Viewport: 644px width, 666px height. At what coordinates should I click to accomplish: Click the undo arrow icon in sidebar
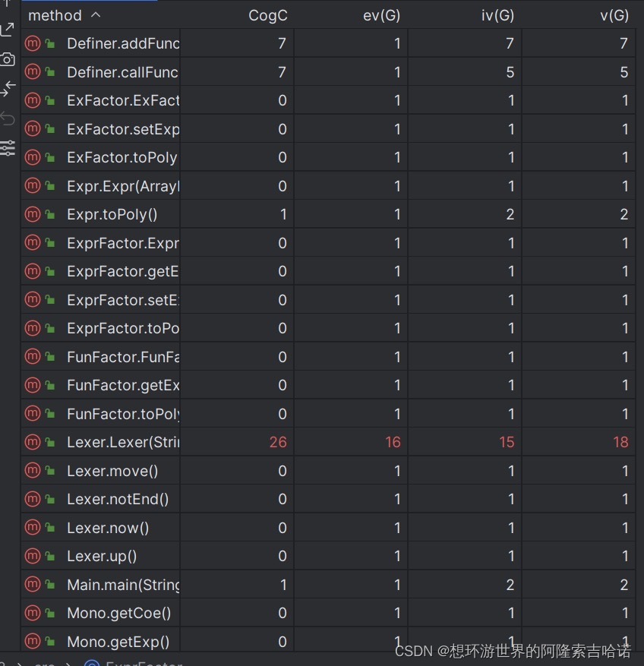(x=8, y=118)
